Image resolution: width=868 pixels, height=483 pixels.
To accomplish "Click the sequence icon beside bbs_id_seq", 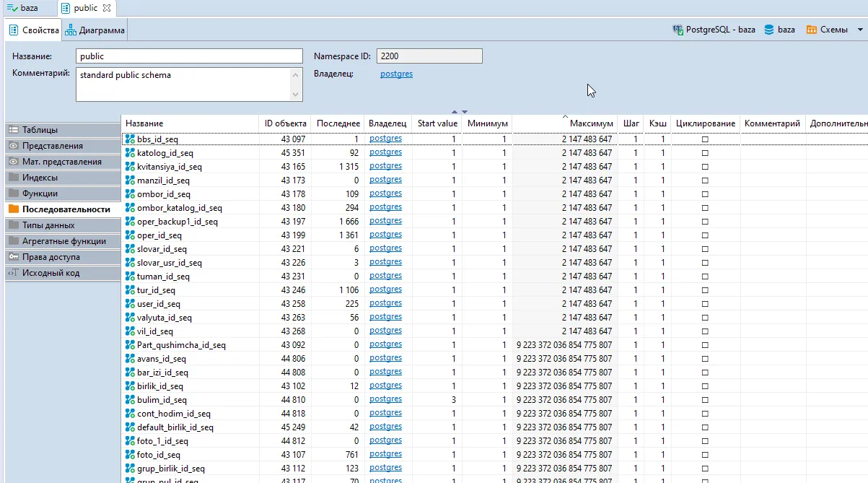I will tap(130, 139).
